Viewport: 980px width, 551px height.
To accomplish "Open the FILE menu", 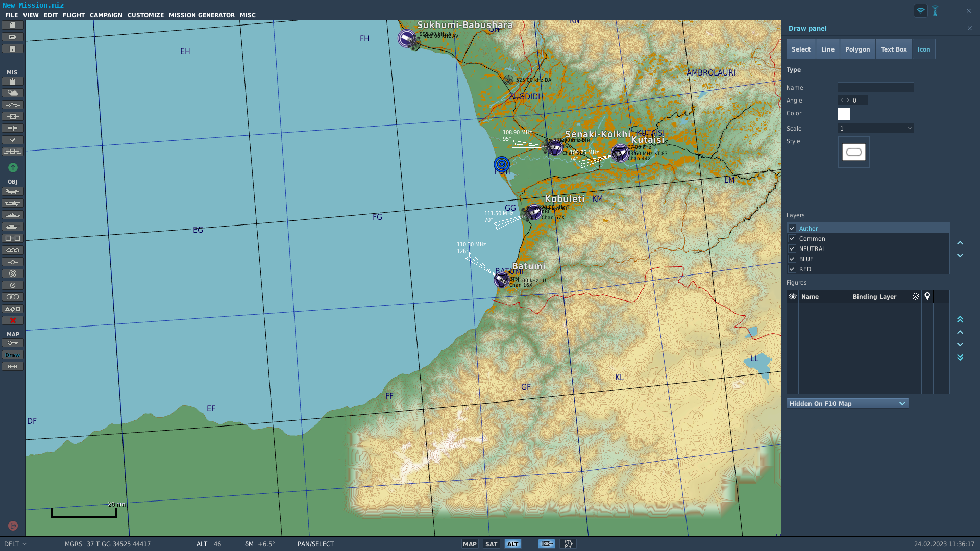I will point(11,15).
